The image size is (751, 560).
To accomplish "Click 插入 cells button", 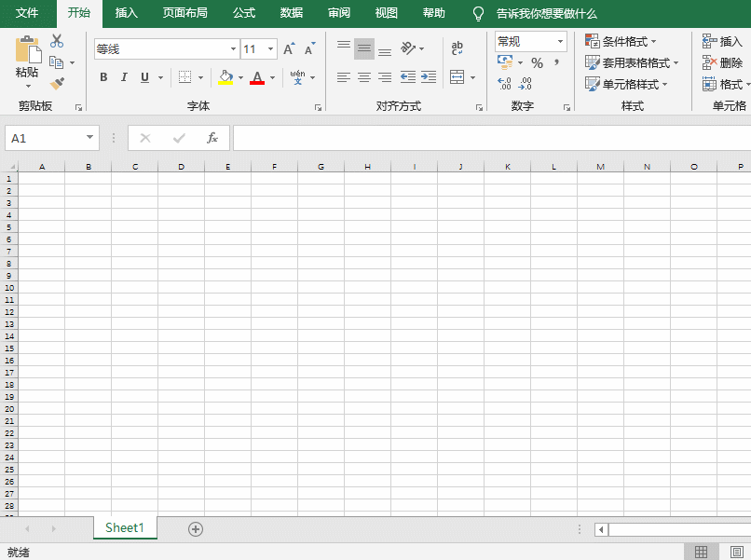I will click(722, 41).
